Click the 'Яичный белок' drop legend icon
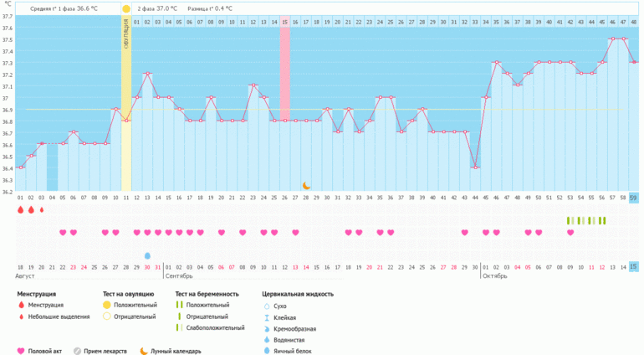 pyautogui.click(x=266, y=351)
